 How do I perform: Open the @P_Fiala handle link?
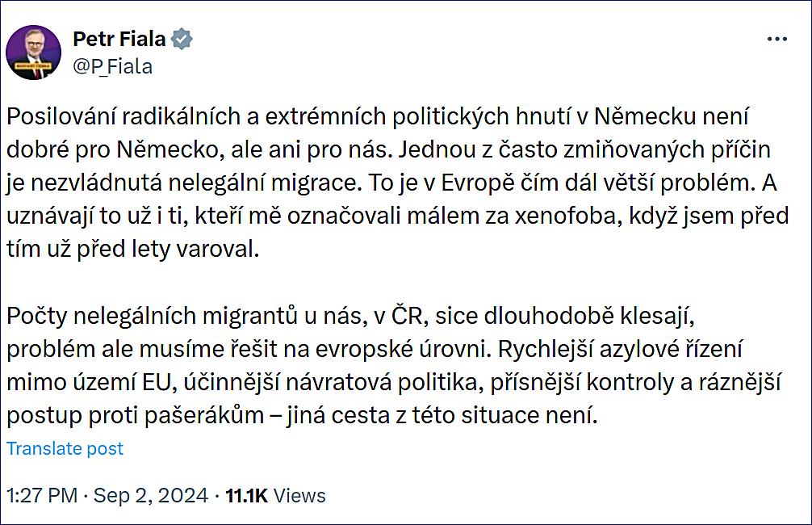coord(112,66)
